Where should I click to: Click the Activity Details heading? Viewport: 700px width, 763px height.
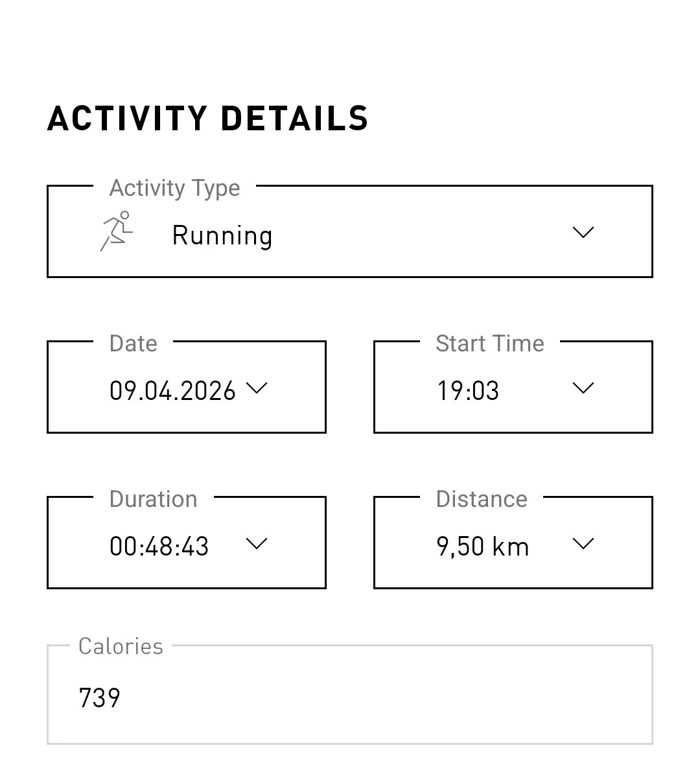coord(207,118)
